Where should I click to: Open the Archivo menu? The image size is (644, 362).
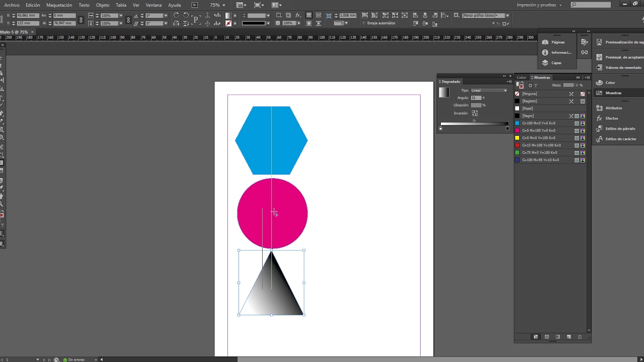(12, 5)
